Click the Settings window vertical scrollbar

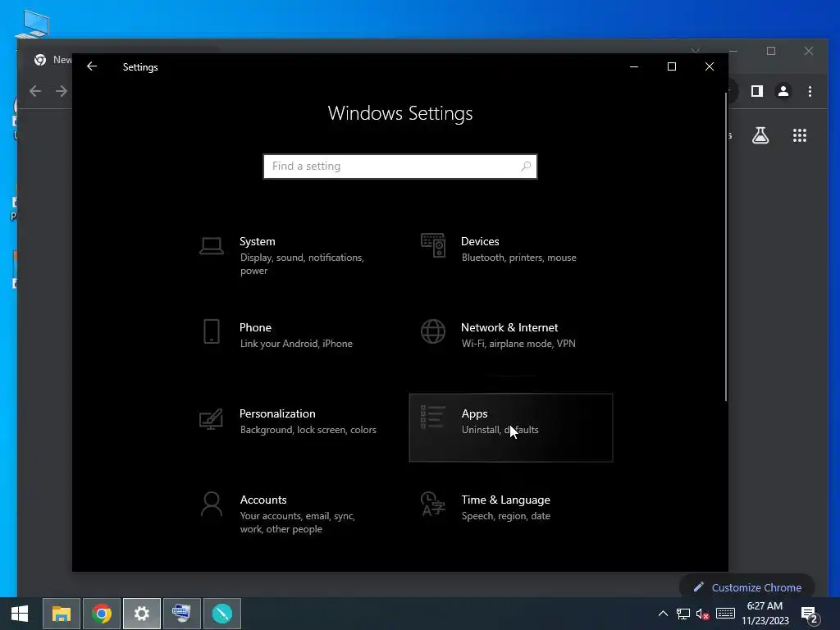(725, 246)
